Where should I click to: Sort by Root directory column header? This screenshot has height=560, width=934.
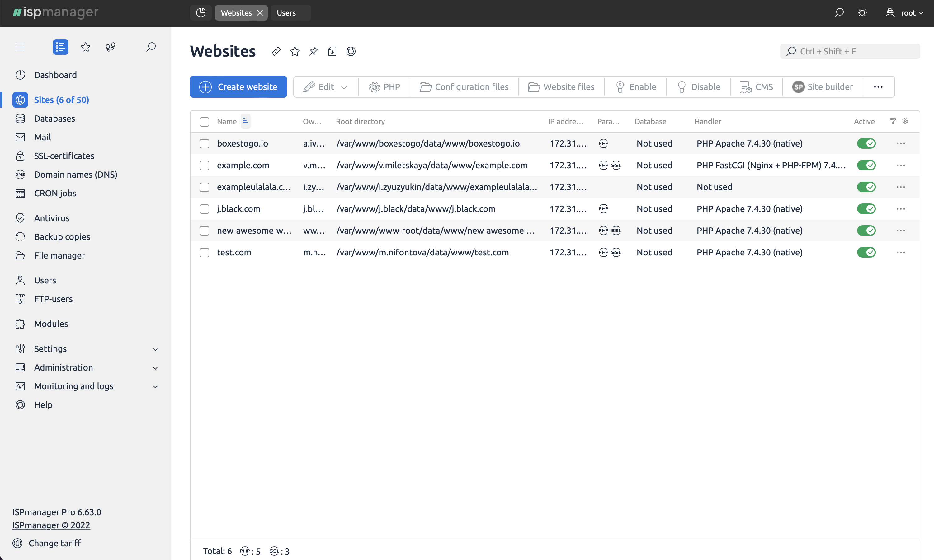pos(360,122)
